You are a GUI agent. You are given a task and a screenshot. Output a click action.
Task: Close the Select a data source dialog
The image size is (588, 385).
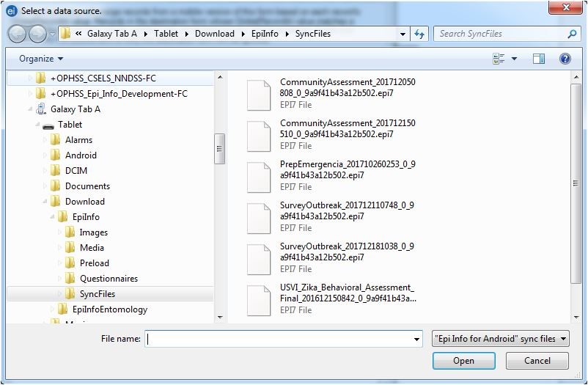565,7
